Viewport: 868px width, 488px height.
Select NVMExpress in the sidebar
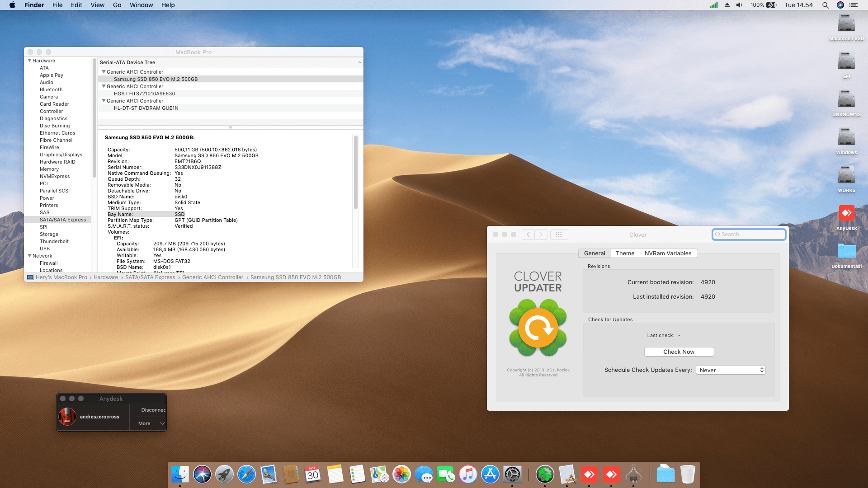(x=55, y=176)
